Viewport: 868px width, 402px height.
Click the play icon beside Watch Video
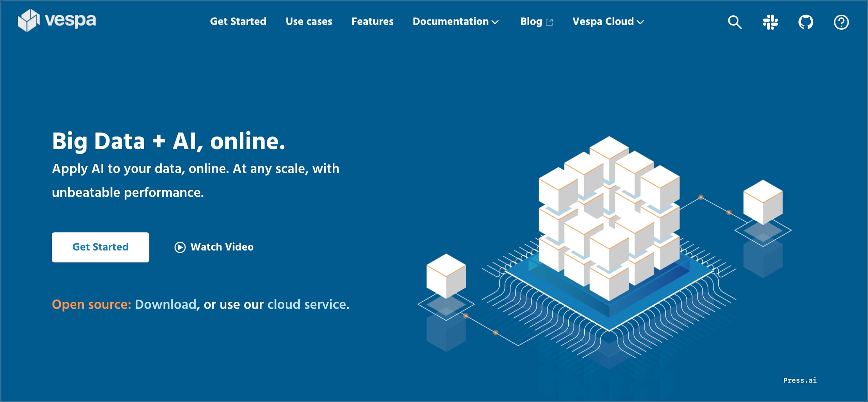coord(180,247)
